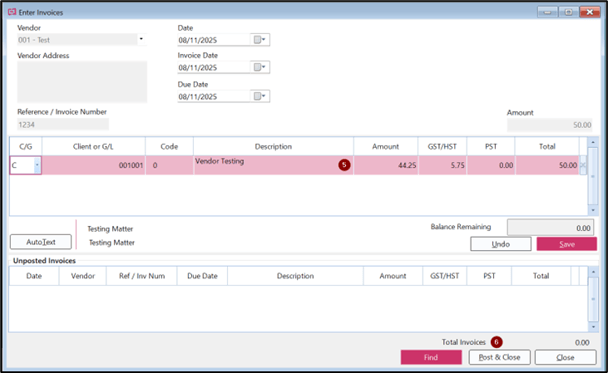Click the Enter Invoices window title icon

click(12, 12)
